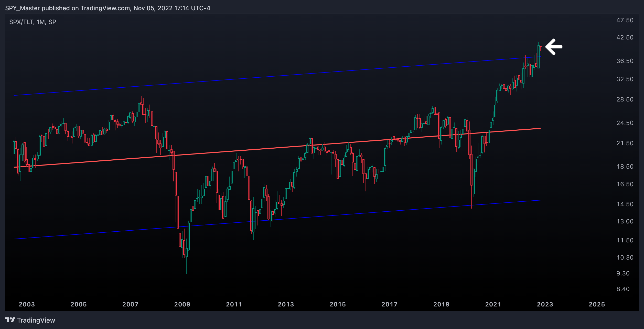The image size is (644, 329).
Task: Select the SPX/TLT, 1M, SP symbol label
Action: pyautogui.click(x=33, y=22)
